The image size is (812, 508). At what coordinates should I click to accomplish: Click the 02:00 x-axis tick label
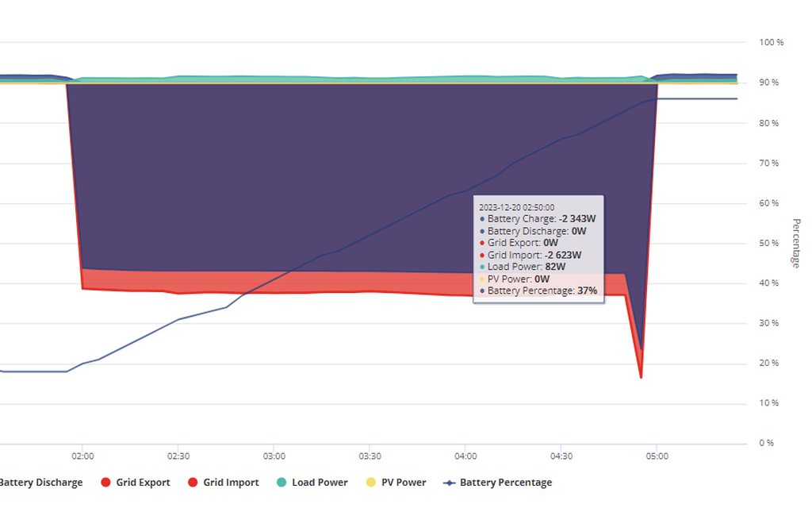coord(82,456)
